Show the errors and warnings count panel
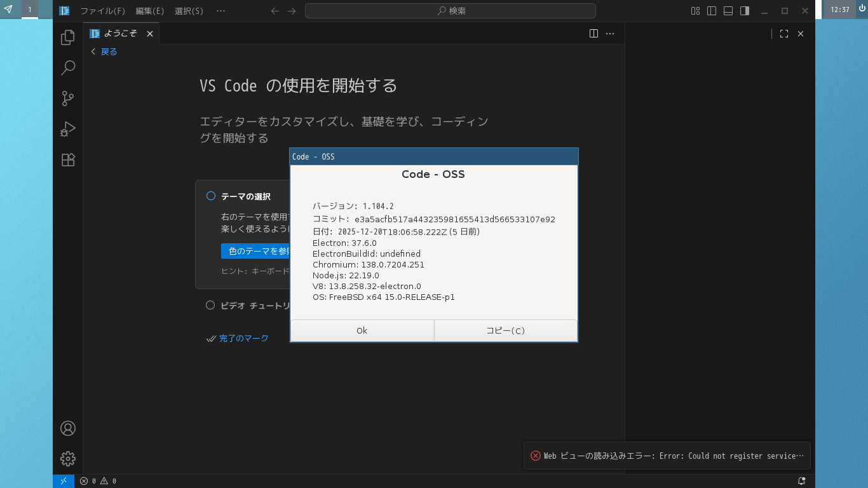This screenshot has width=868, height=488. coord(98,481)
